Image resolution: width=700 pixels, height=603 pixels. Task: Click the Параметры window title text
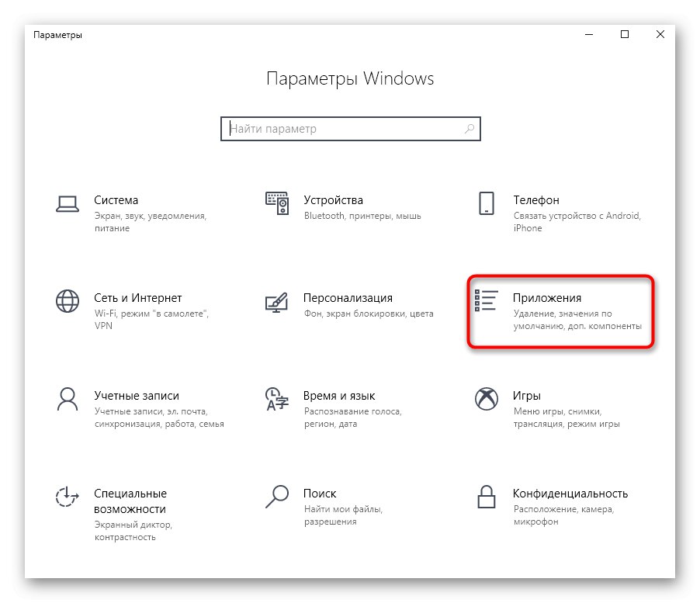point(57,35)
